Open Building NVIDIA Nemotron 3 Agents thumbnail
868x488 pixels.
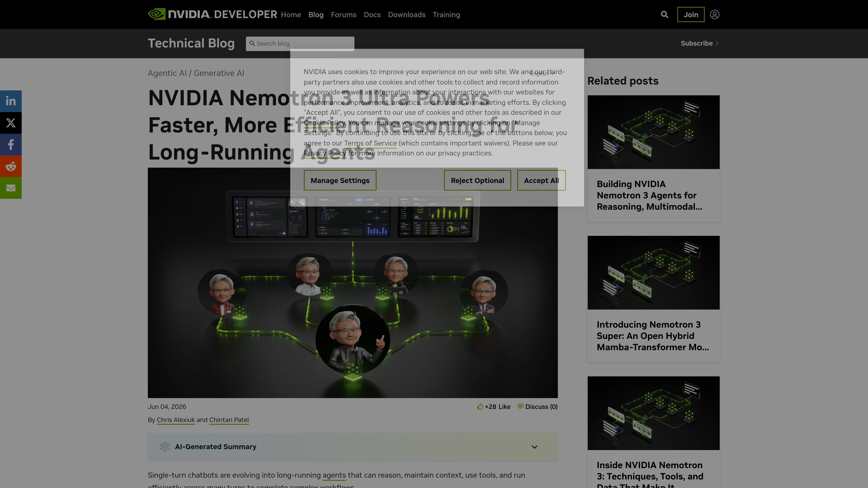(653, 132)
